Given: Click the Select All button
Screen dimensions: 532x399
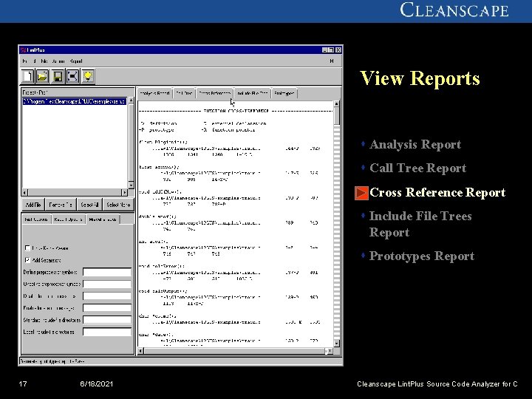Looking at the screenshot, I should (89, 205).
